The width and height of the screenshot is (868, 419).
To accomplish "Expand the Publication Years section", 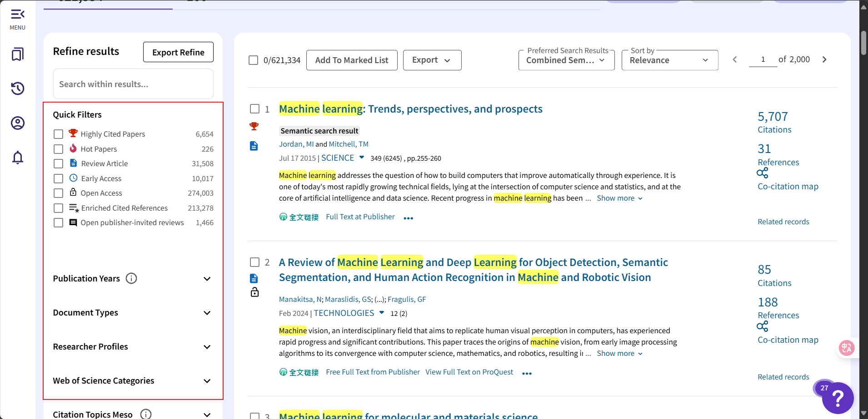I will [x=207, y=279].
